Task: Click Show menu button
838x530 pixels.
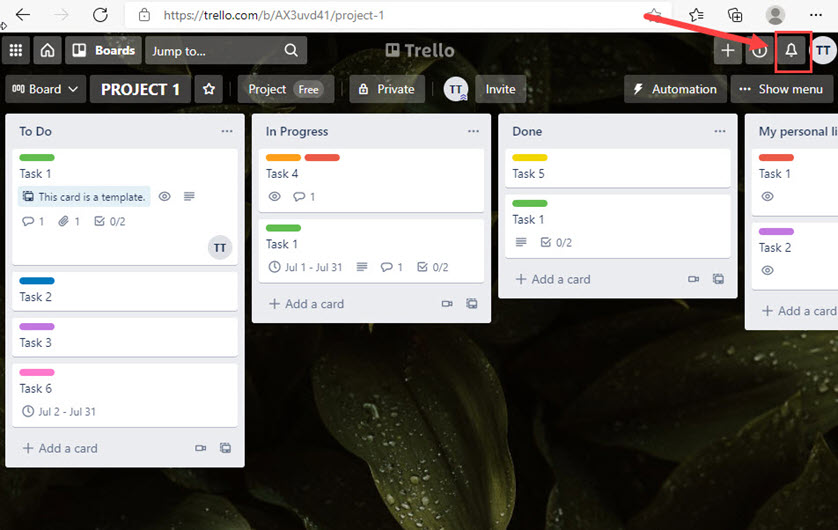Action: [781, 89]
